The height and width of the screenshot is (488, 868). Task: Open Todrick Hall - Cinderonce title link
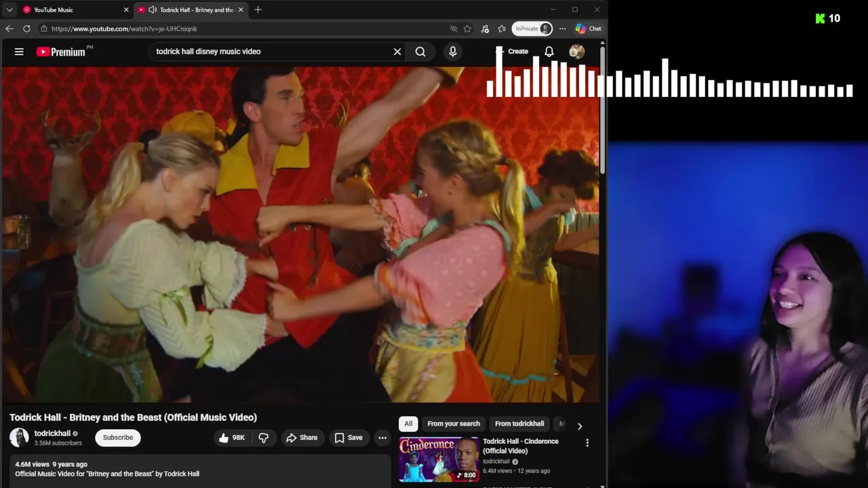(x=521, y=446)
